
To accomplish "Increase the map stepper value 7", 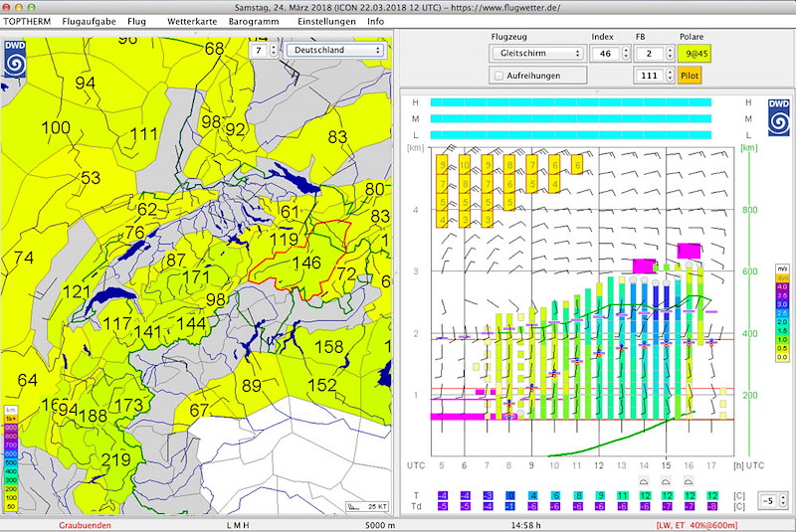I will pyautogui.click(x=274, y=47).
